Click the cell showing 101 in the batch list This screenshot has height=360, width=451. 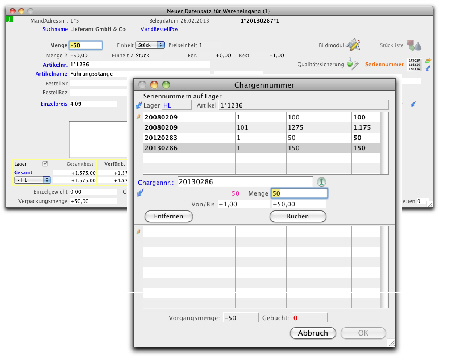[260, 127]
